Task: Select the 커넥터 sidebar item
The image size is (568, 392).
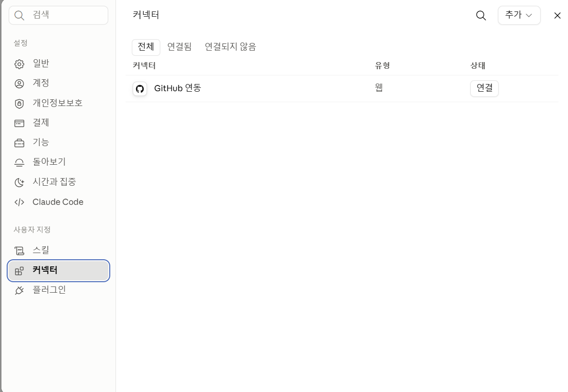Action: [x=58, y=271]
